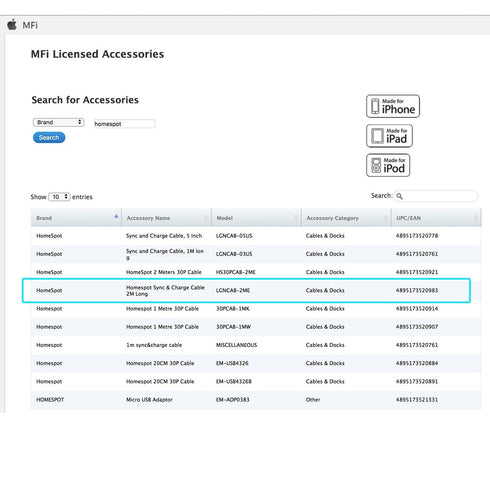The width and height of the screenshot is (490, 490).
Task: Click UPC 4895173520983
Action: [417, 290]
